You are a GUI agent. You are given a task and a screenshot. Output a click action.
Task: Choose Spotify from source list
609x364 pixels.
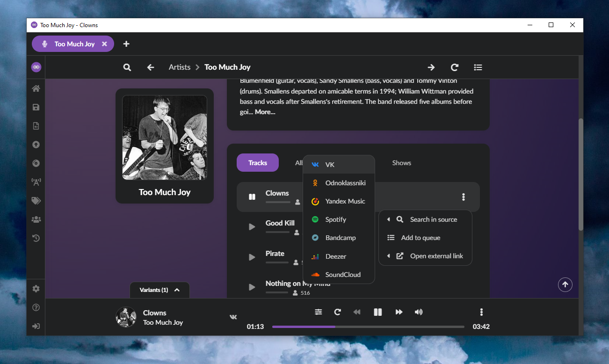(x=339, y=219)
